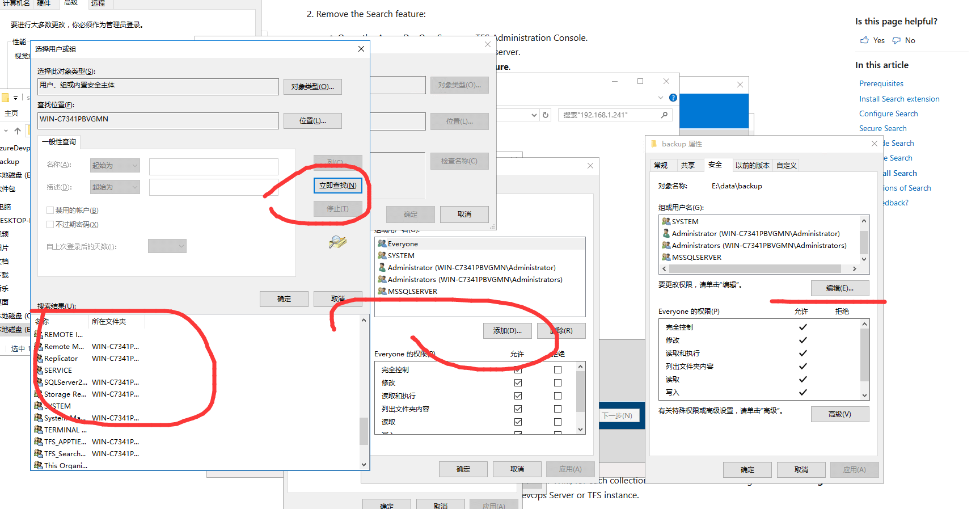This screenshot has width=980, height=509.
Task: Expand the ribbon chevron beside the help icon
Action: pyautogui.click(x=661, y=98)
